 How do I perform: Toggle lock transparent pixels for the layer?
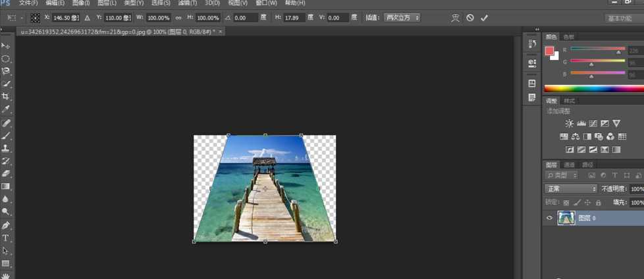[x=566, y=203]
